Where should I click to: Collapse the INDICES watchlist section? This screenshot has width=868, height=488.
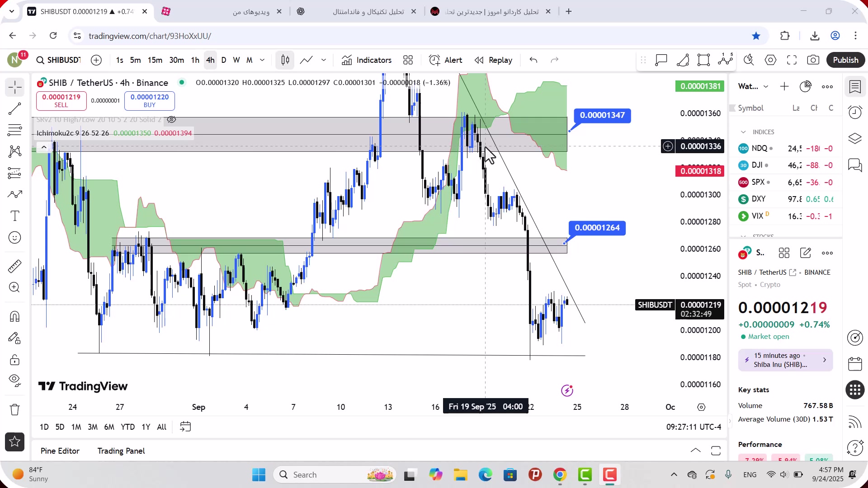tap(743, 132)
